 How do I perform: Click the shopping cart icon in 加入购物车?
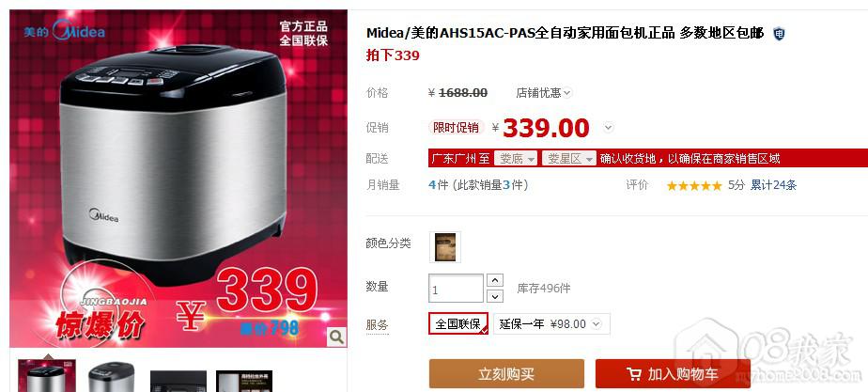point(634,374)
